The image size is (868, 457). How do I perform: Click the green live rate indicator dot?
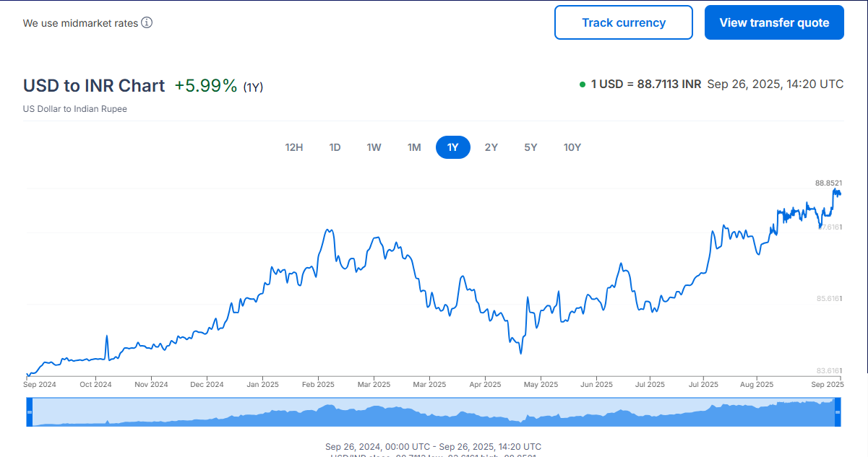583,84
